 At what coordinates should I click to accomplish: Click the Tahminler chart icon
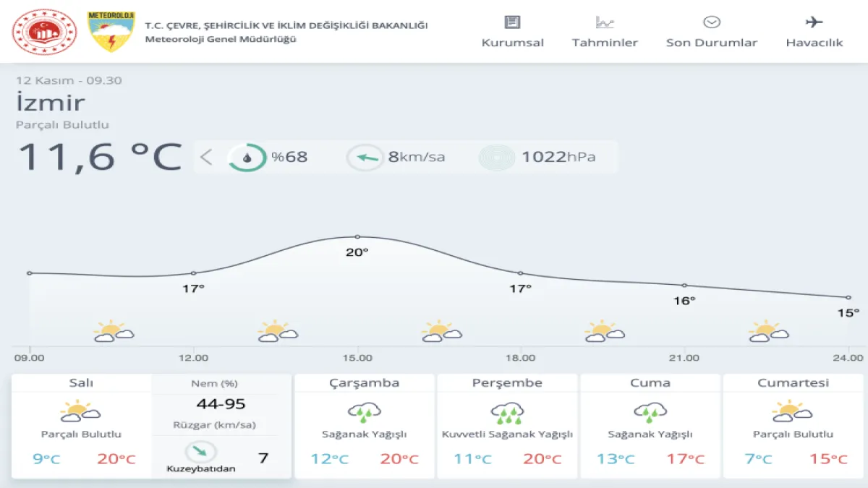(x=605, y=22)
